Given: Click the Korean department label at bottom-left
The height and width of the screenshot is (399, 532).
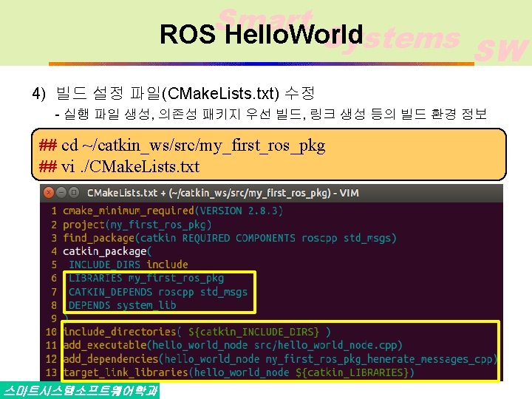Looking at the screenshot, I should [x=80, y=391].
